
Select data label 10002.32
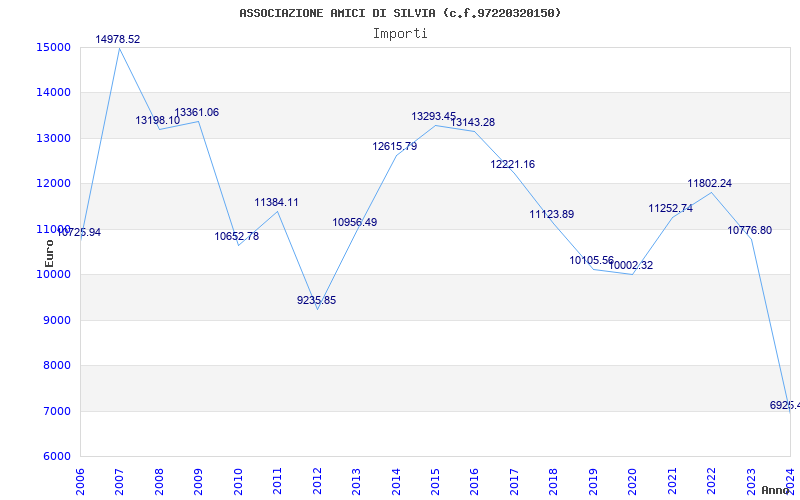(631, 265)
